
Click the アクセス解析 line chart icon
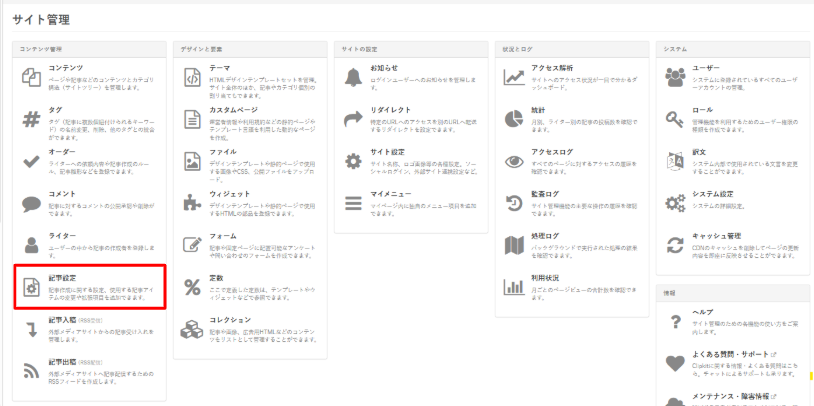pyautogui.click(x=514, y=77)
